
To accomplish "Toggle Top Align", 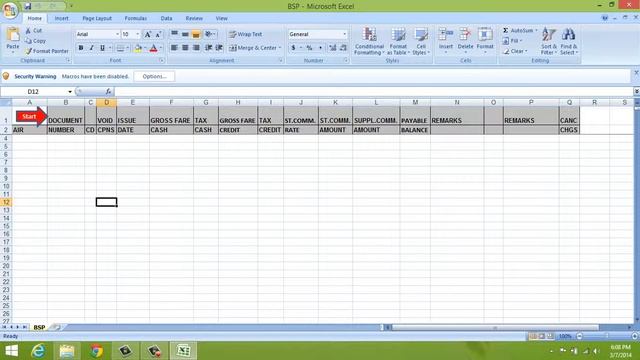I will (174, 34).
